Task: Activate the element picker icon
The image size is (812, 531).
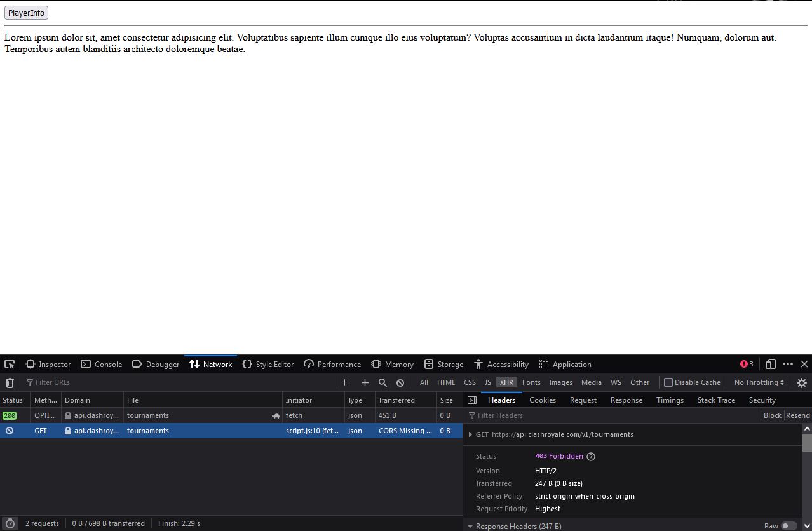Action: (10, 364)
